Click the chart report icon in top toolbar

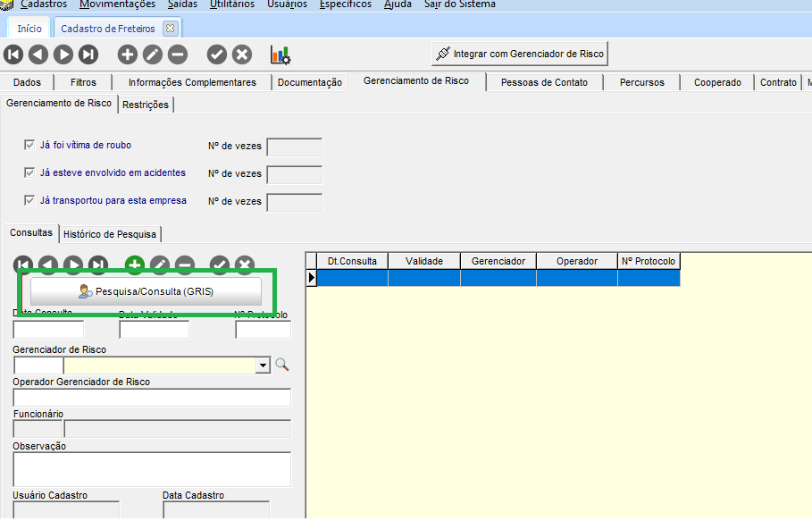(280, 55)
